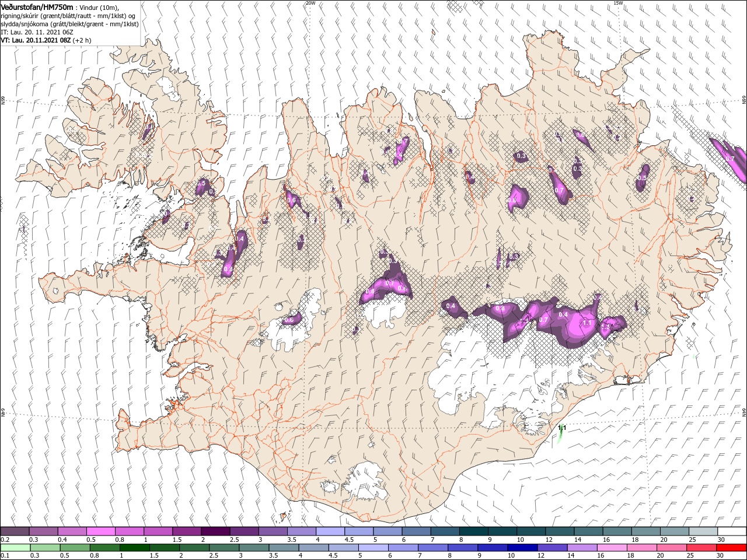Select the deep blue rain swatch starting at 10
This screenshot has width=747, height=560.
(x=523, y=548)
